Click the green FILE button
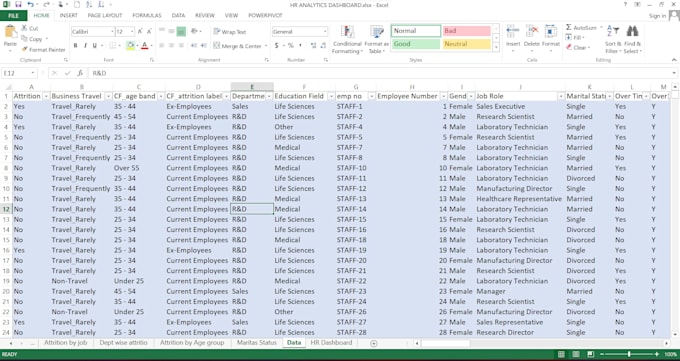 pos(13,16)
